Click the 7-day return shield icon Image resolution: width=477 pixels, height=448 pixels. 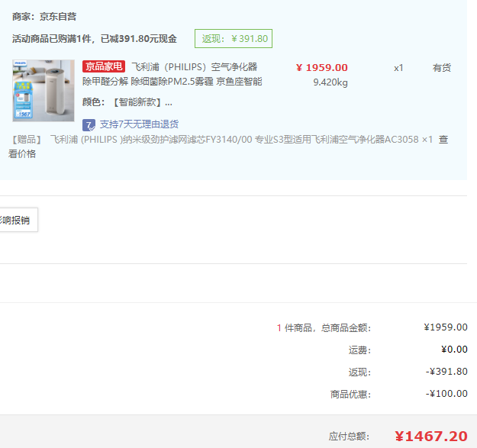coord(89,124)
